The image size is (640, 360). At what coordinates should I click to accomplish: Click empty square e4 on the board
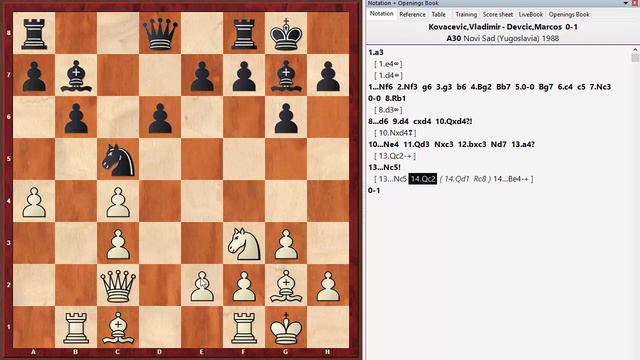(x=202, y=202)
